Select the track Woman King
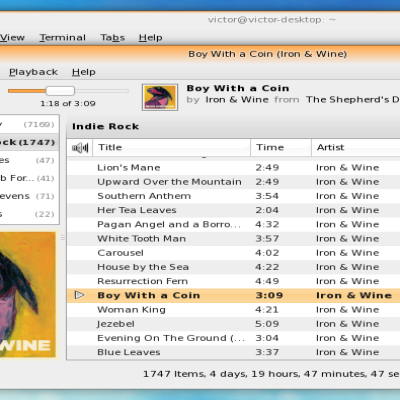Image resolution: width=400 pixels, height=400 pixels. click(x=233, y=310)
